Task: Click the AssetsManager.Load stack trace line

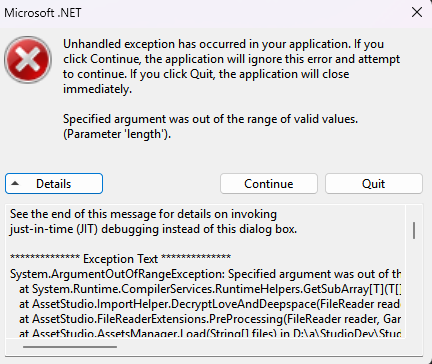Action: point(210,333)
